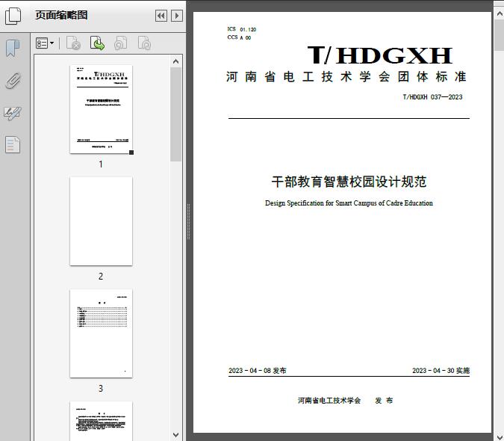Rotate pages counterclockwise icon
Screen dimensions: 504x441
(120, 43)
